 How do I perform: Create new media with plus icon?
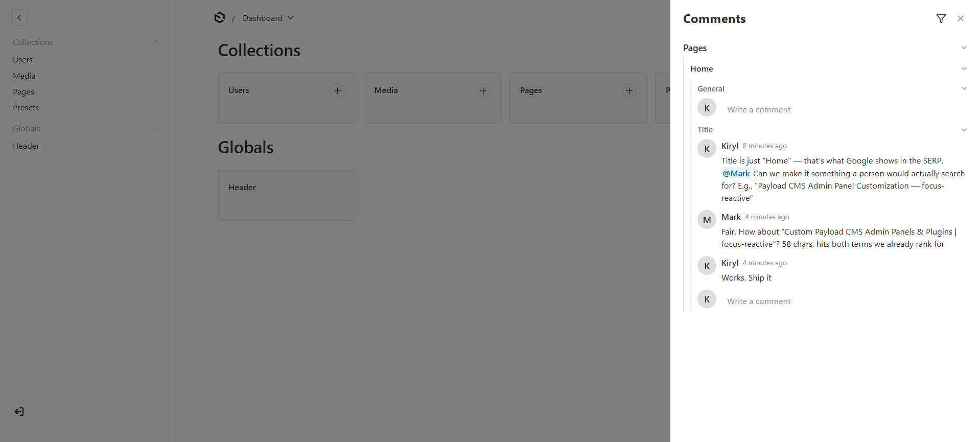coord(483,91)
